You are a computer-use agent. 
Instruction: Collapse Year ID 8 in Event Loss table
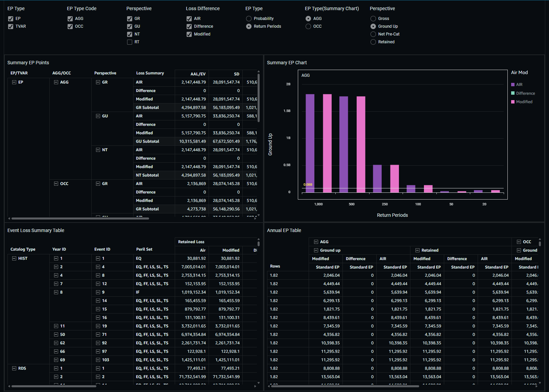(x=56, y=292)
